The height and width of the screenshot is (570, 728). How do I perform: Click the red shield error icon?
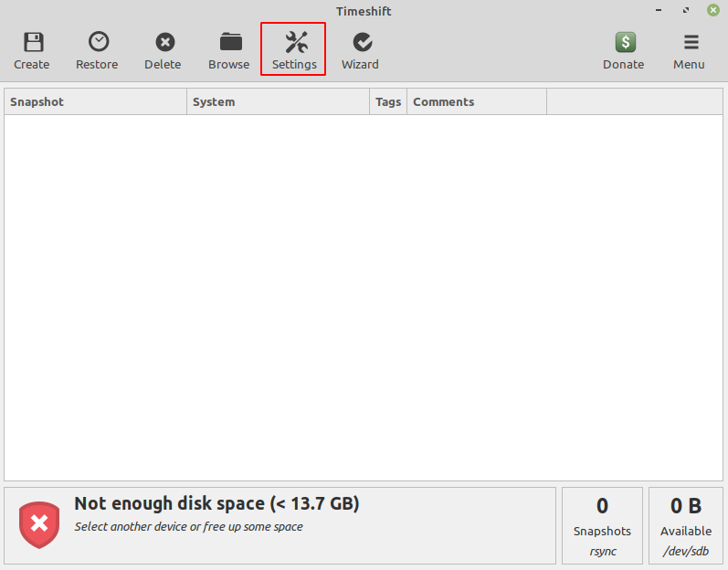coord(39,524)
